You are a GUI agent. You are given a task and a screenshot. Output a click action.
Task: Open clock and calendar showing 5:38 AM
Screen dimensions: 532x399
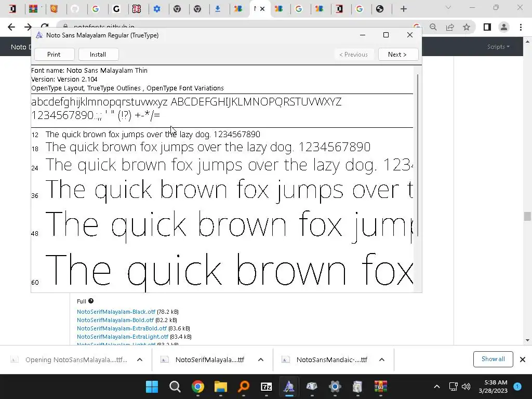tap(493, 387)
